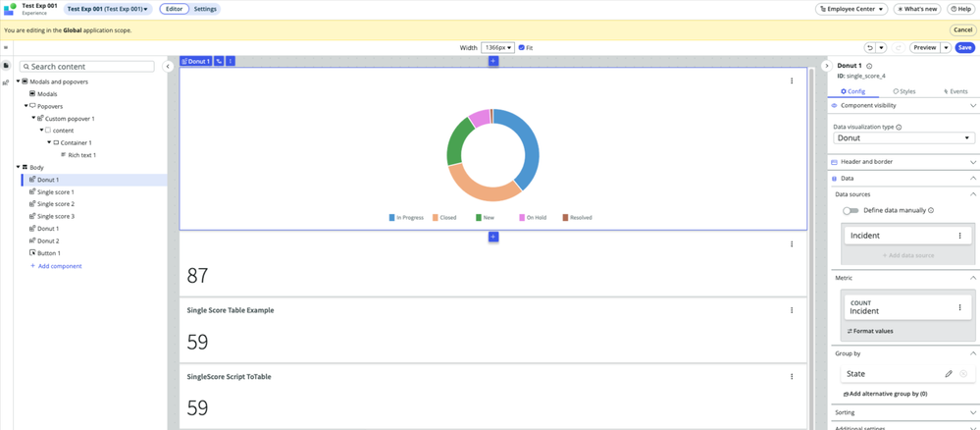
Task: Select the second left rail icon below page content
Action: 6,82
